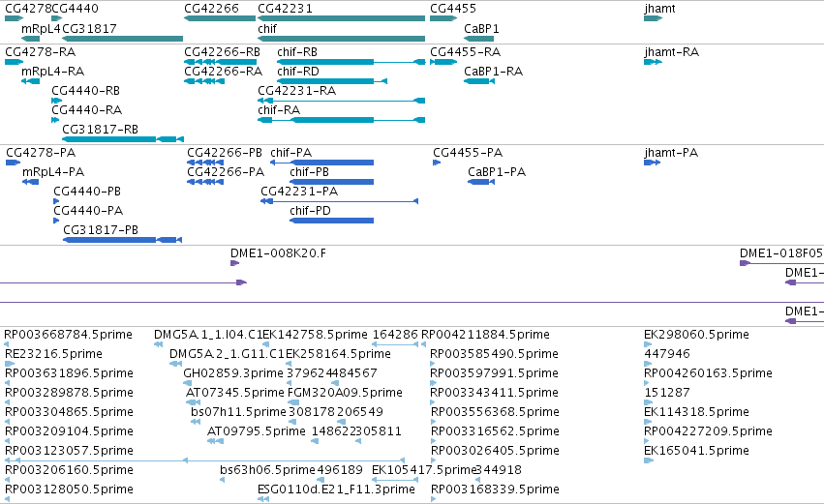Click EST 151287 label
824x504 pixels.
point(667,393)
